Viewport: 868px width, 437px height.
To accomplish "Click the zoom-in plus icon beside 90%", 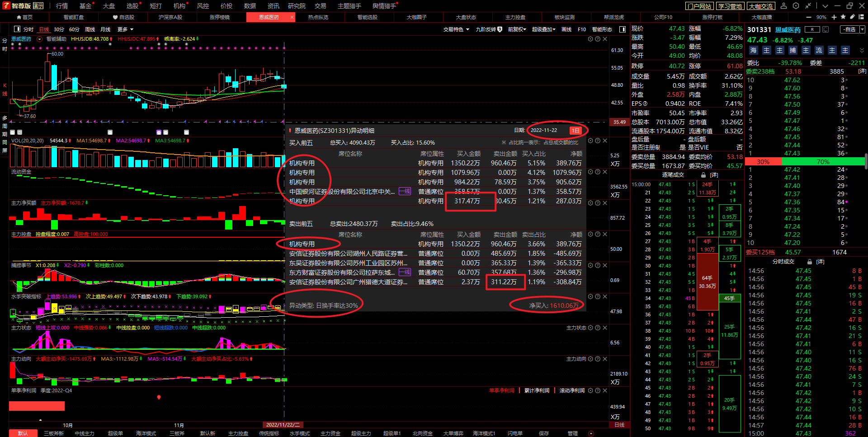I will (x=834, y=17).
